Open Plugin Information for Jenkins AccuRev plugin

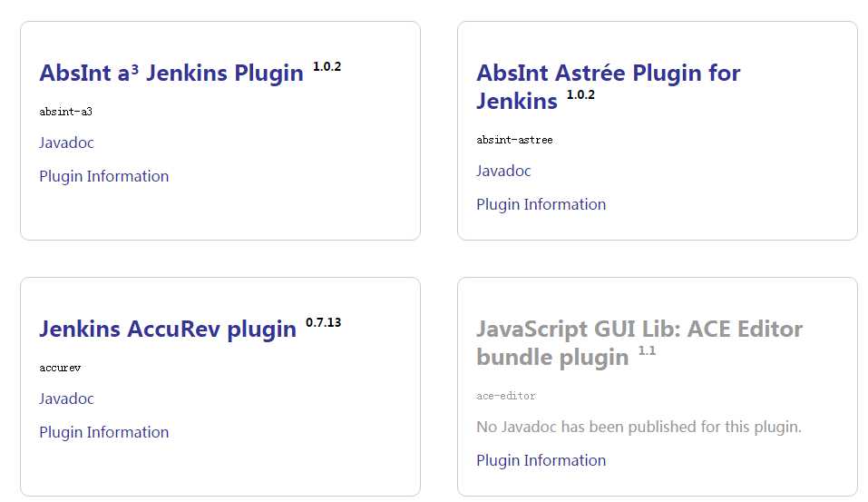click(x=103, y=432)
